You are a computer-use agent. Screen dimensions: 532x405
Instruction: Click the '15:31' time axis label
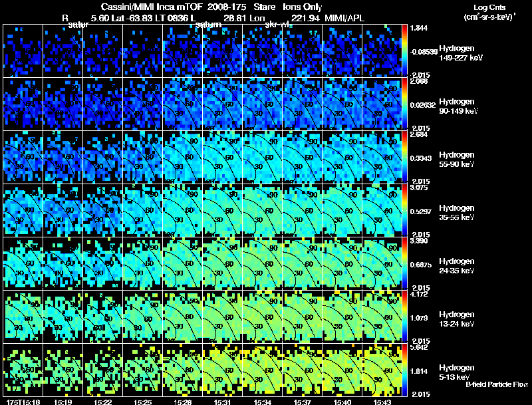tap(223, 402)
